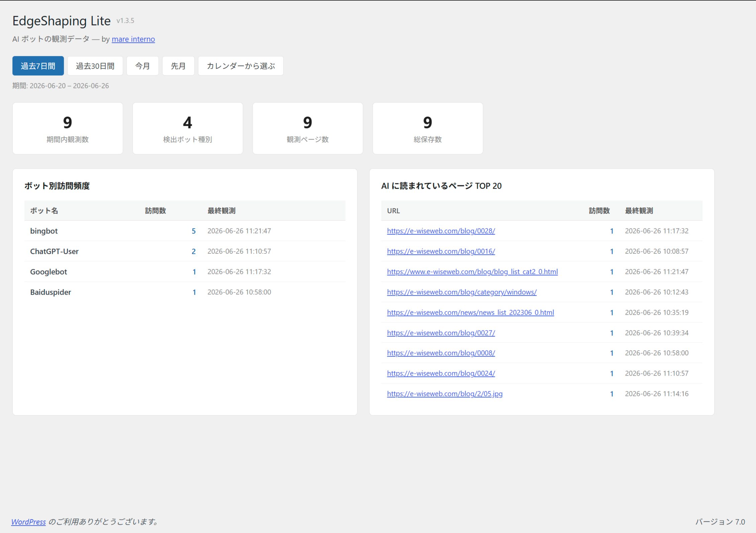The width and height of the screenshot is (756, 533).
Task: Click the ボット名 column header
Action: point(44,211)
